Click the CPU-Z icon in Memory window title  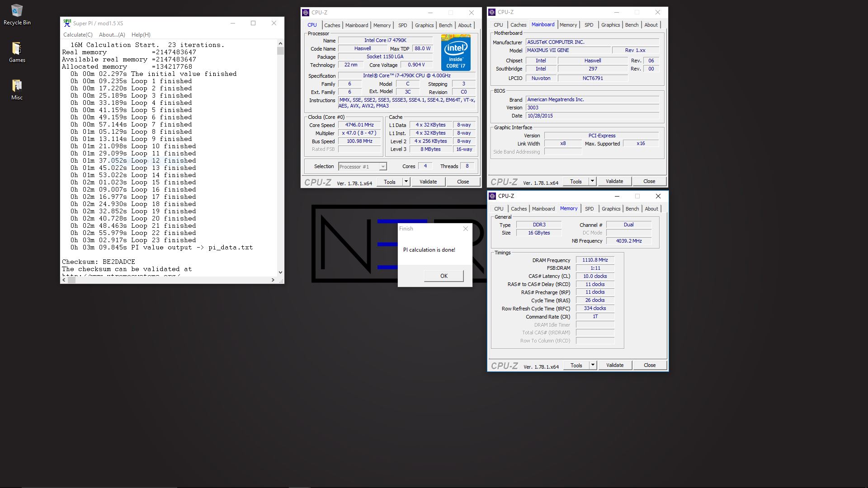point(492,196)
